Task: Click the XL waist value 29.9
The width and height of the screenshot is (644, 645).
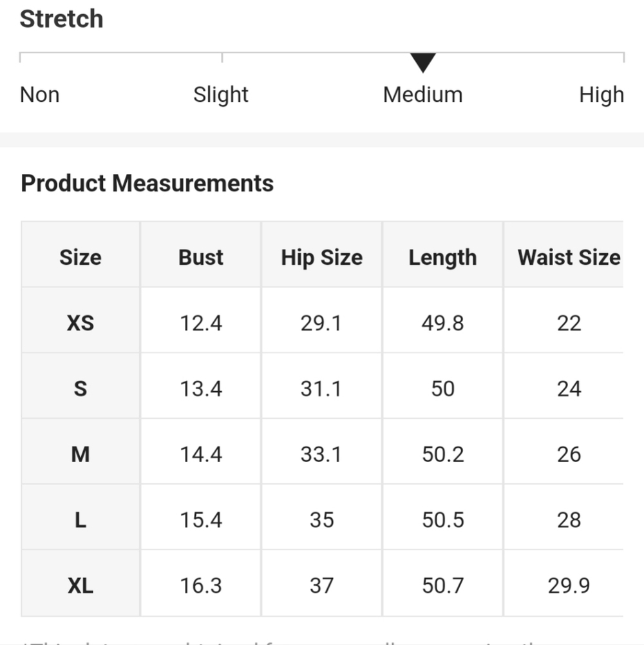Action: (569, 586)
